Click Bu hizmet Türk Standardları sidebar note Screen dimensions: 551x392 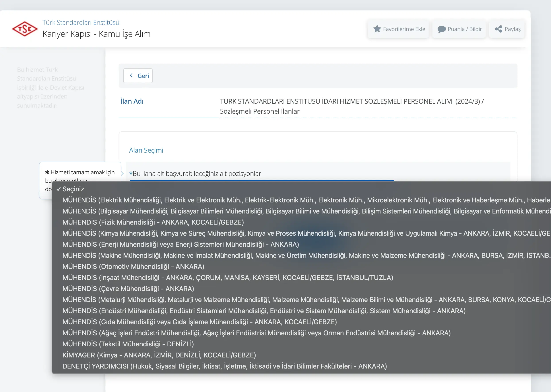pos(51,88)
